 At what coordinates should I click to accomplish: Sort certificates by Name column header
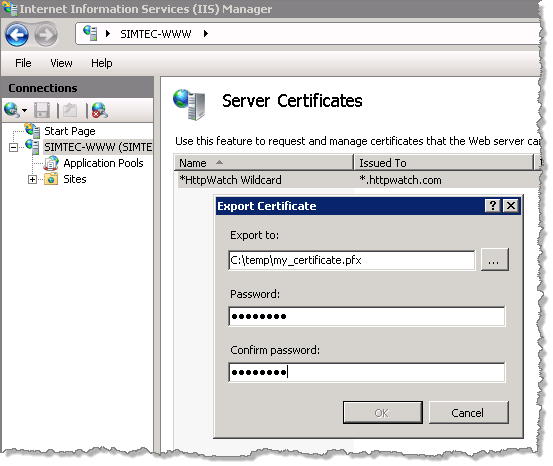pyautogui.click(x=263, y=163)
